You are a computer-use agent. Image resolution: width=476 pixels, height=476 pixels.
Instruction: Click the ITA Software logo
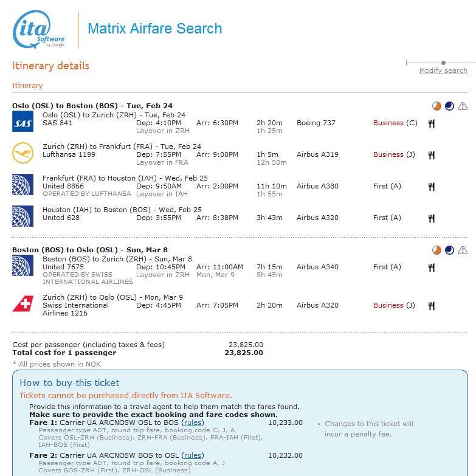coord(38,29)
